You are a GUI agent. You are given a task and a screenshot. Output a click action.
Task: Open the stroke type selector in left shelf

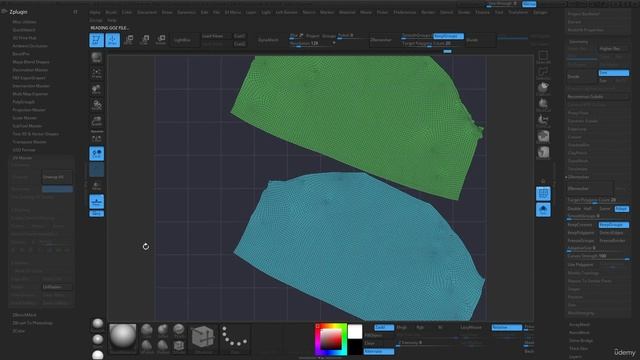click(97, 73)
